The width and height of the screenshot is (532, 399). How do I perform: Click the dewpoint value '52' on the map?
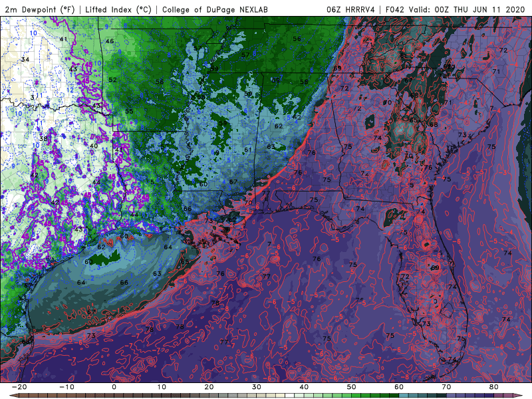point(112,80)
